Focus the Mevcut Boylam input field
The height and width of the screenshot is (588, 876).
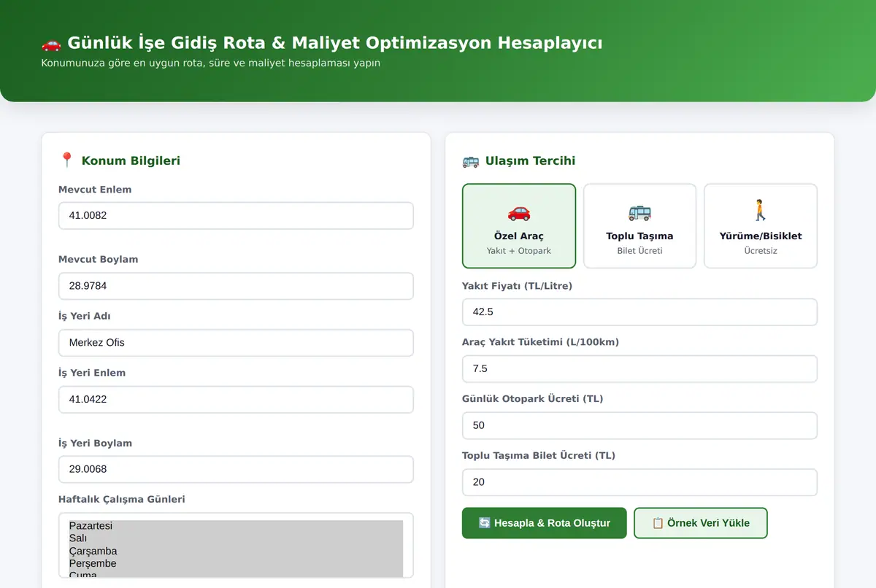click(236, 286)
